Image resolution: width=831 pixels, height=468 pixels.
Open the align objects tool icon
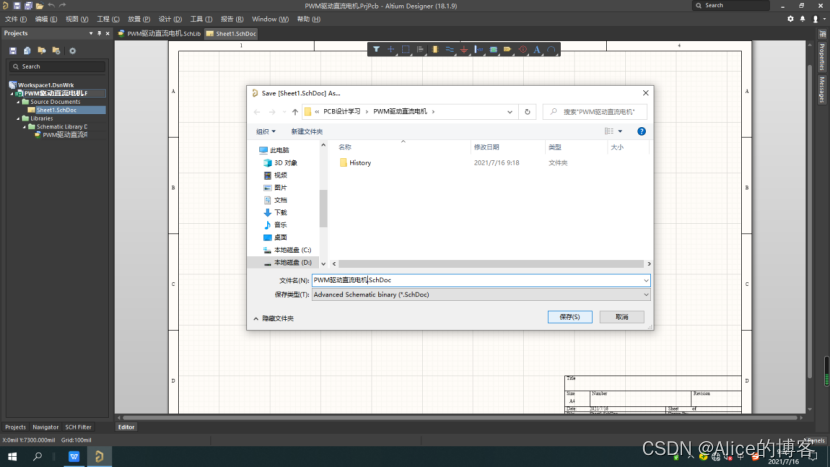pos(420,49)
